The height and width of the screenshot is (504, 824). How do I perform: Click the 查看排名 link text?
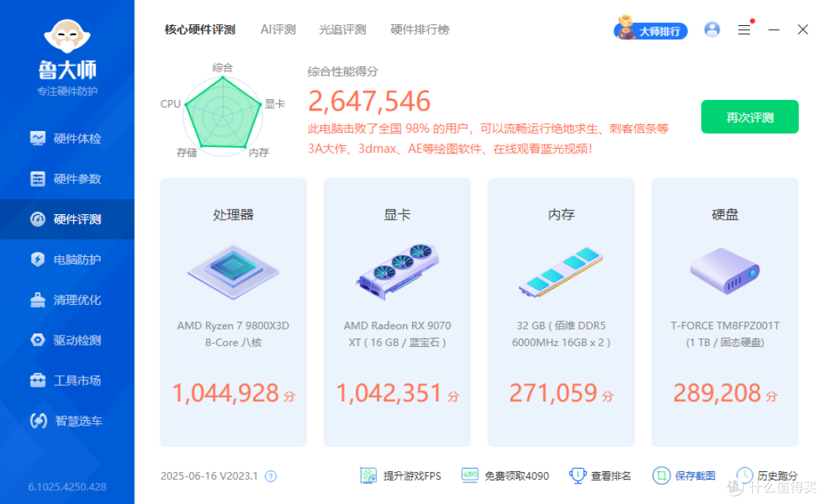(x=610, y=477)
